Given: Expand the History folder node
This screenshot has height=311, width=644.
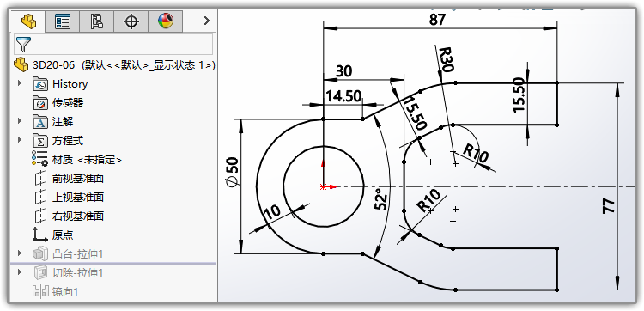Looking at the screenshot, I should tap(19, 83).
